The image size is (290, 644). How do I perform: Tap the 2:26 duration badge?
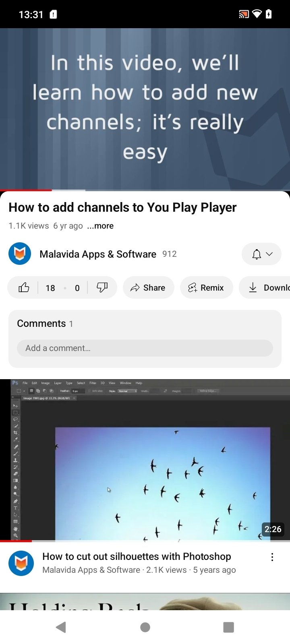pyautogui.click(x=273, y=529)
